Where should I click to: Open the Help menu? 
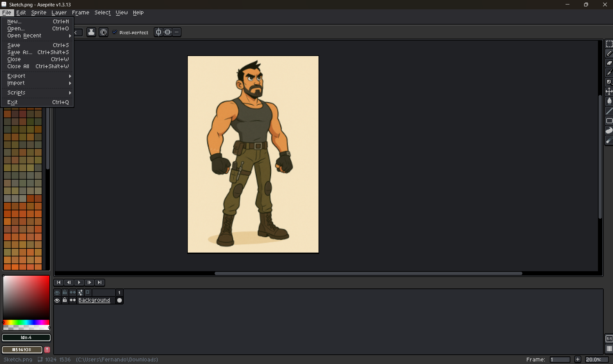point(138,12)
